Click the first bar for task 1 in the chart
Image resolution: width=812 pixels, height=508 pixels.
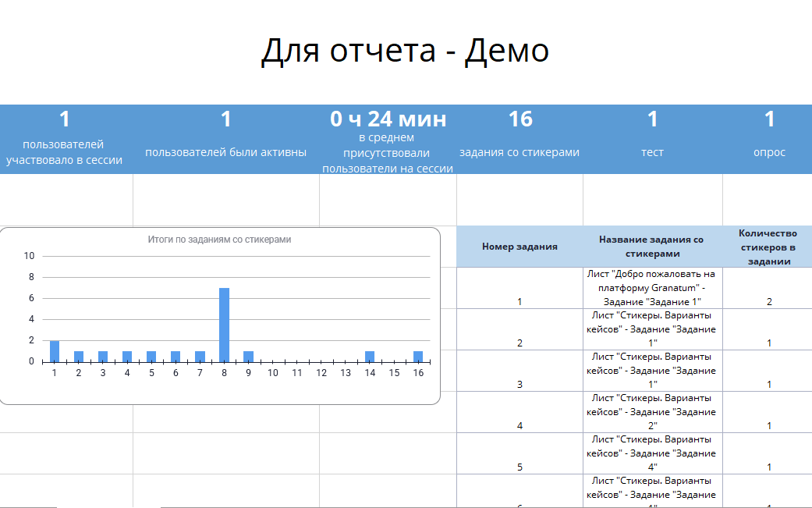[x=55, y=351]
